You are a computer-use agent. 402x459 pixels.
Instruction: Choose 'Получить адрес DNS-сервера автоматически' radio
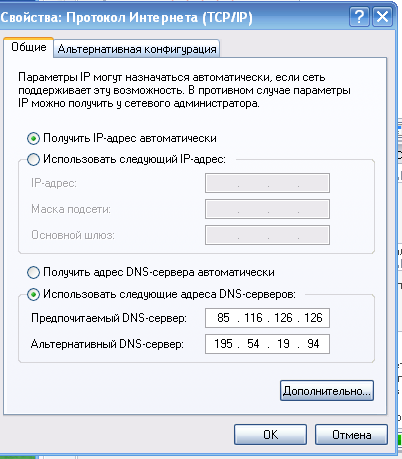click(x=33, y=272)
